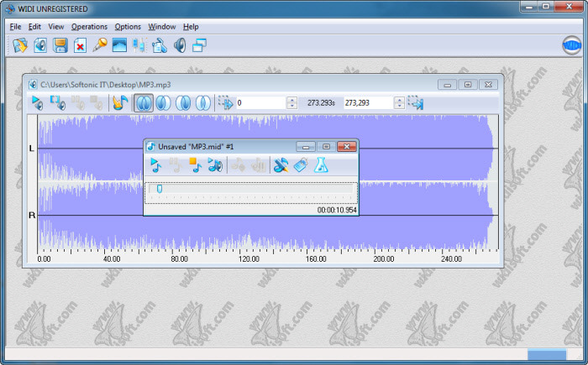This screenshot has width=588, height=365.
Task: Click the 40.00 mark on the time ruler
Action: [112, 259]
